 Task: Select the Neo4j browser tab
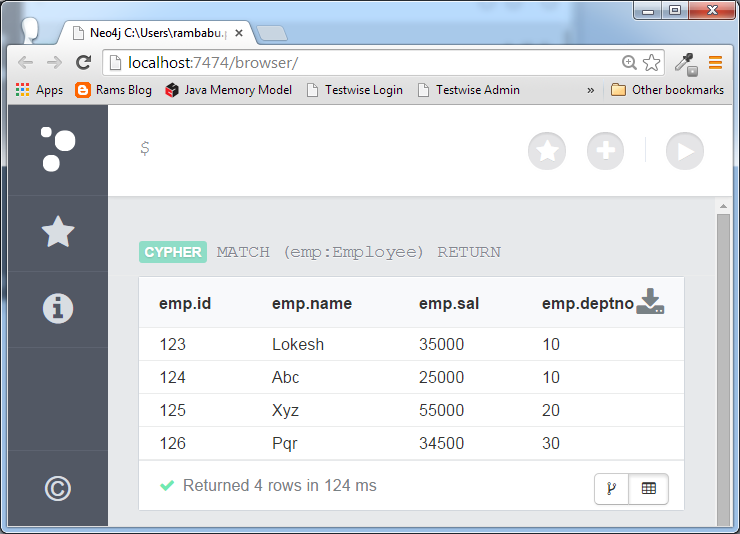158,33
